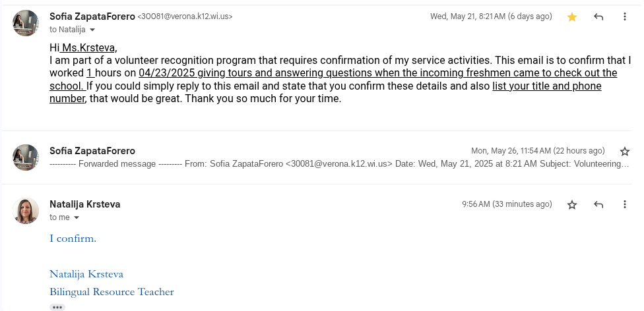This screenshot has width=644, height=311.
Task: Expand 'to me' recipient details
Action: pos(77,217)
